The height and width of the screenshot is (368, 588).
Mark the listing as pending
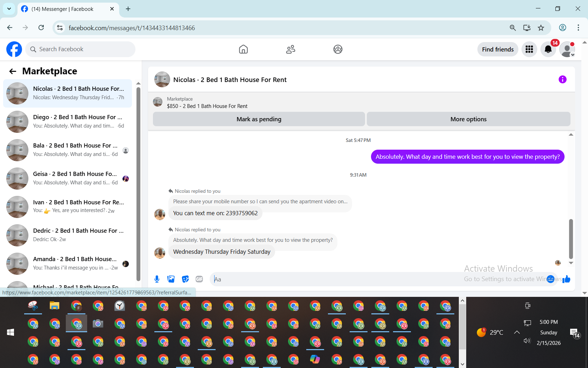(259, 119)
